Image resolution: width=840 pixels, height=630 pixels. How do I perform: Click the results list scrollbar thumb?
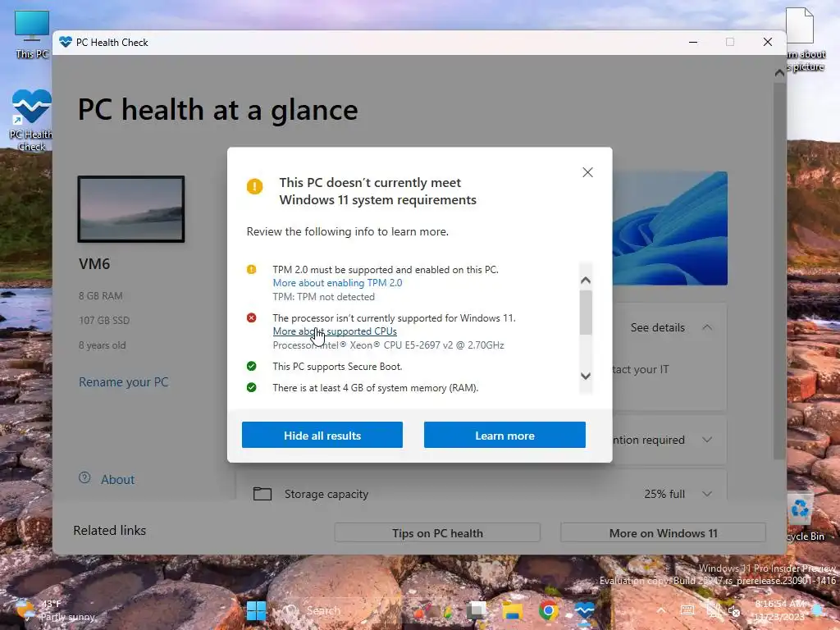tap(586, 313)
